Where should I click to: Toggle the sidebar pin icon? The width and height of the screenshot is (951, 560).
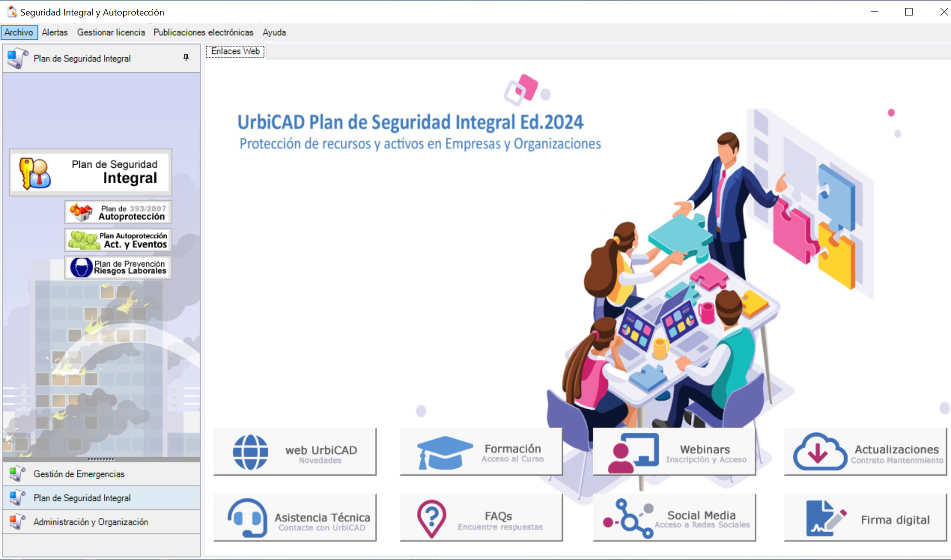(186, 58)
